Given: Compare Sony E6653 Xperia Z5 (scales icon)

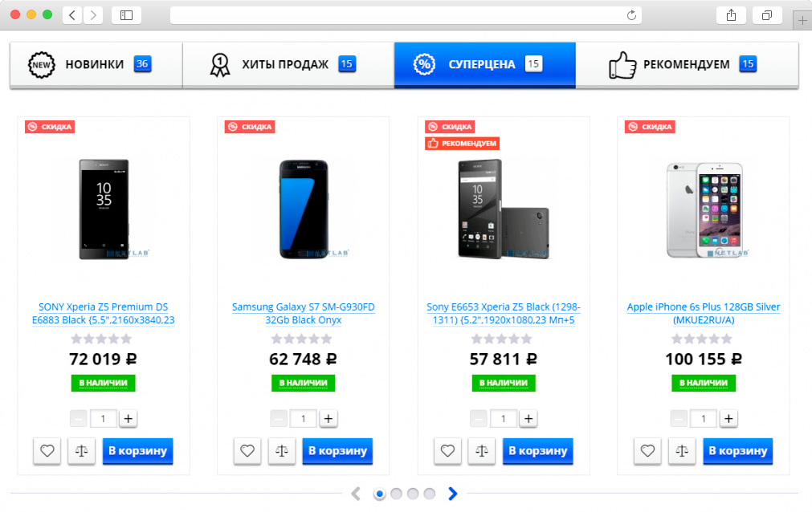Looking at the screenshot, I should point(482,451).
